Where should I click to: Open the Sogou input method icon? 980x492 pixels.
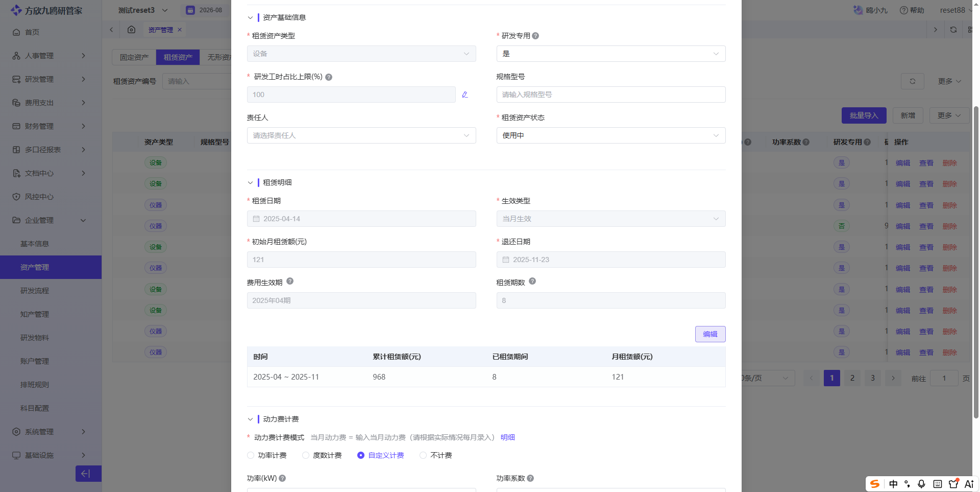pyautogui.click(x=875, y=484)
